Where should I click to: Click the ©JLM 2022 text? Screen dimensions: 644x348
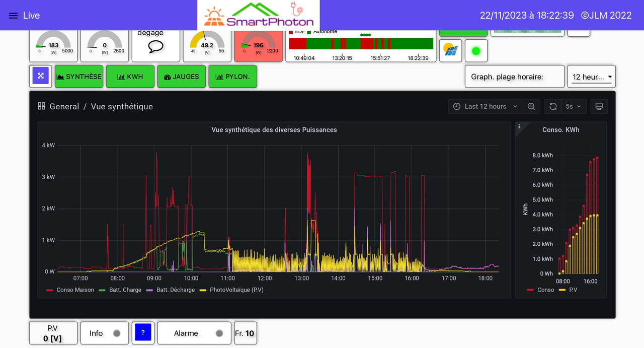click(606, 16)
